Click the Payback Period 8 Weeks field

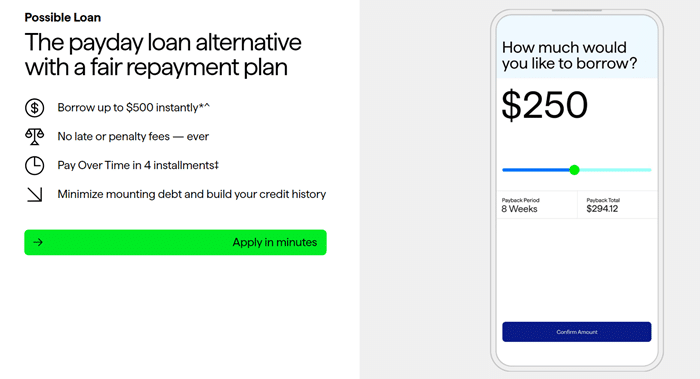click(538, 205)
